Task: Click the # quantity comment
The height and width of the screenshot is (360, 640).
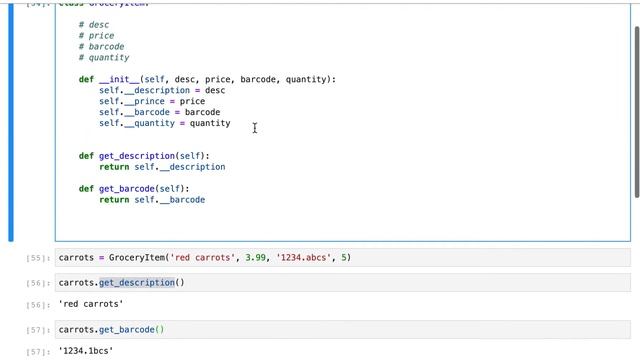Action: tap(104, 58)
